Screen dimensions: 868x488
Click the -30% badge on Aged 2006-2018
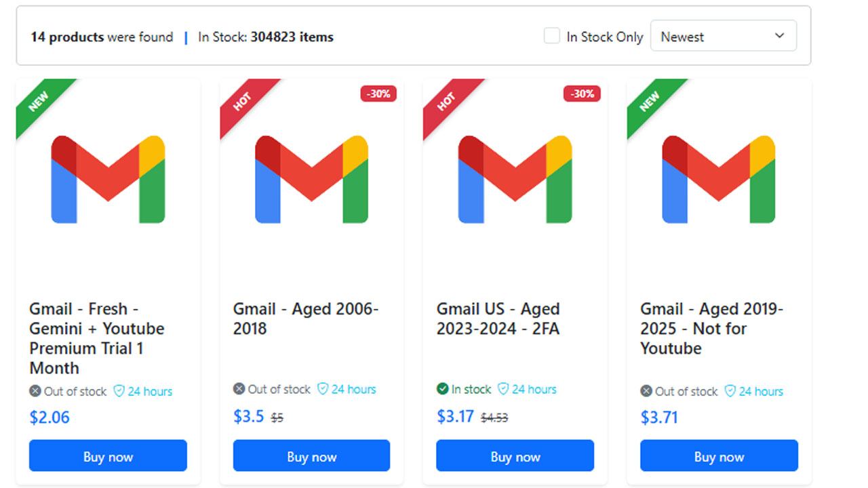378,94
